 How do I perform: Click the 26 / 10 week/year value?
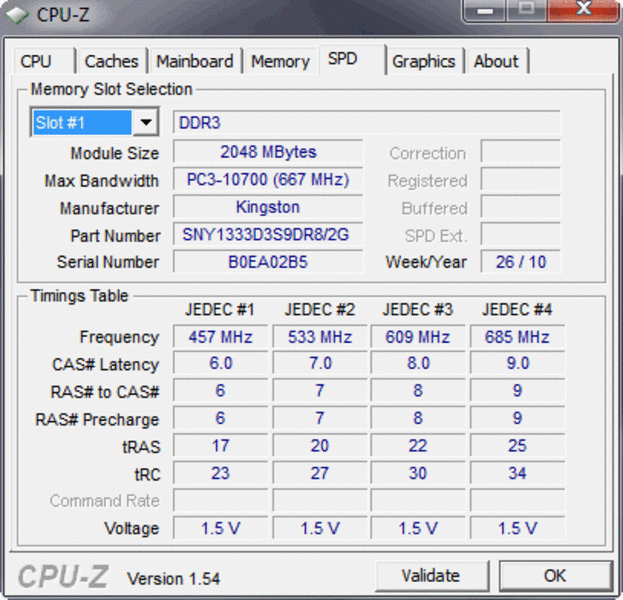520,262
